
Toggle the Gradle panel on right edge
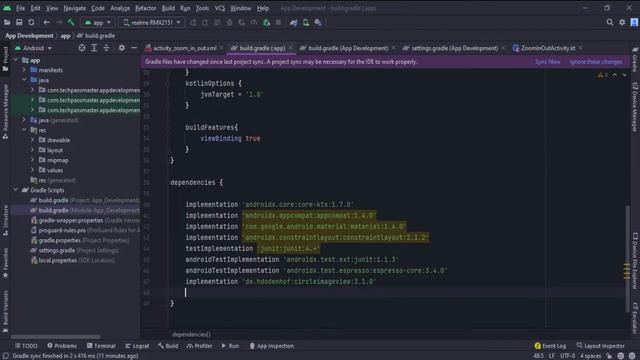click(x=635, y=59)
